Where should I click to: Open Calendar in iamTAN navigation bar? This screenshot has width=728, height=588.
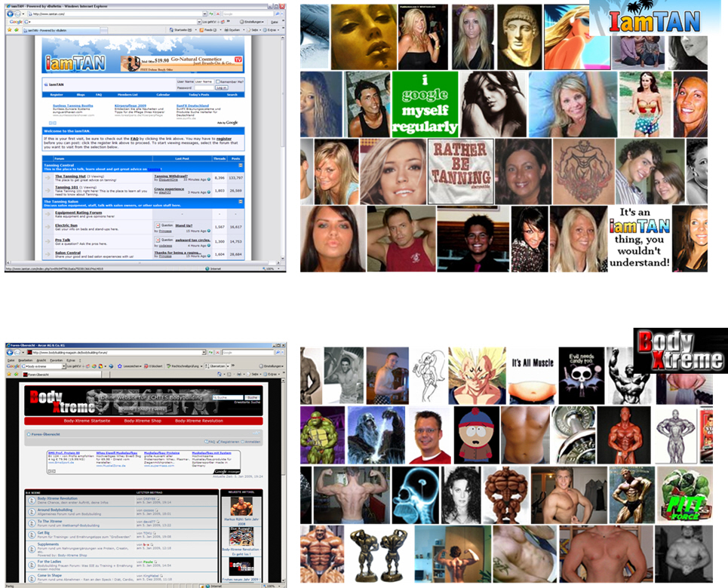pos(163,95)
